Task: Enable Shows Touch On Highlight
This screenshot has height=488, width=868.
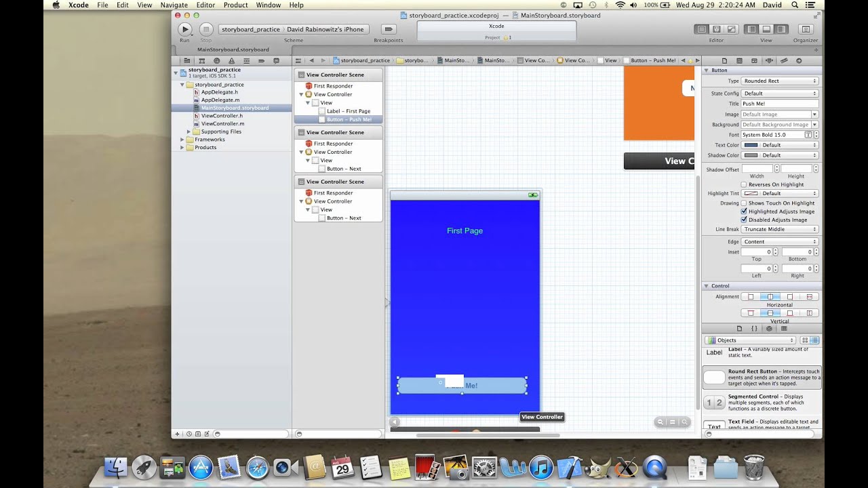Action: pyautogui.click(x=744, y=203)
